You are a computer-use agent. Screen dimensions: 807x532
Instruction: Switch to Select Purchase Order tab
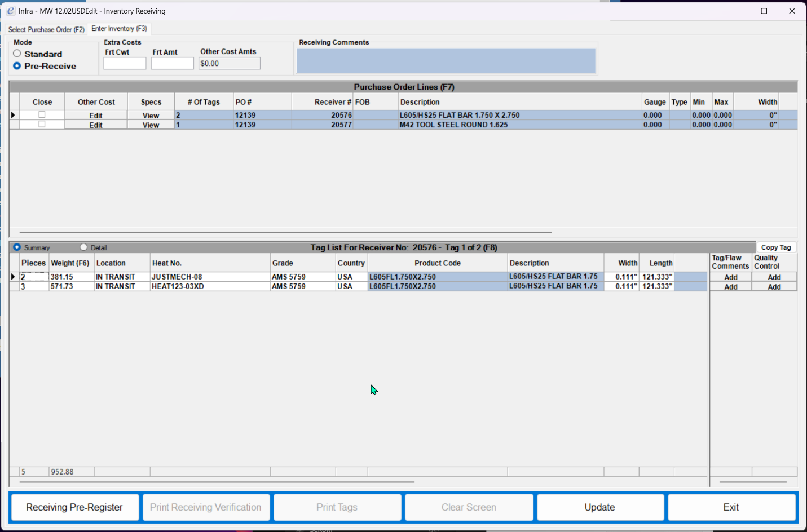[x=46, y=29]
